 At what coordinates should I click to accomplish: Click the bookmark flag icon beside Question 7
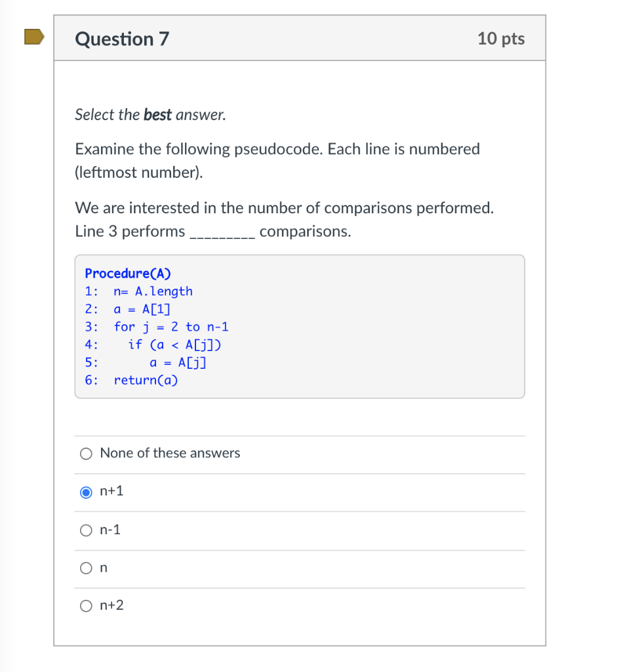click(x=32, y=37)
